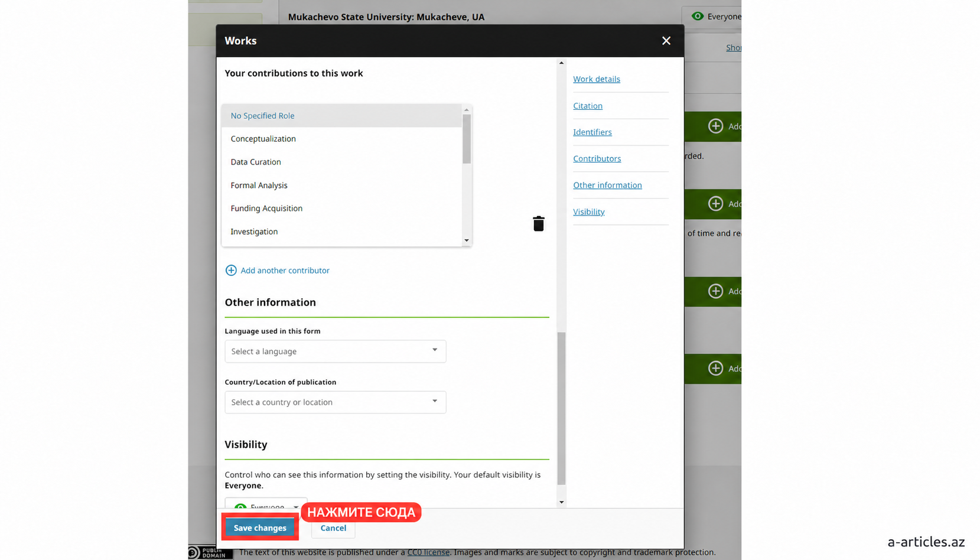Image resolution: width=980 pixels, height=560 pixels.
Task: Click the first green Add plus icon
Action: (715, 126)
